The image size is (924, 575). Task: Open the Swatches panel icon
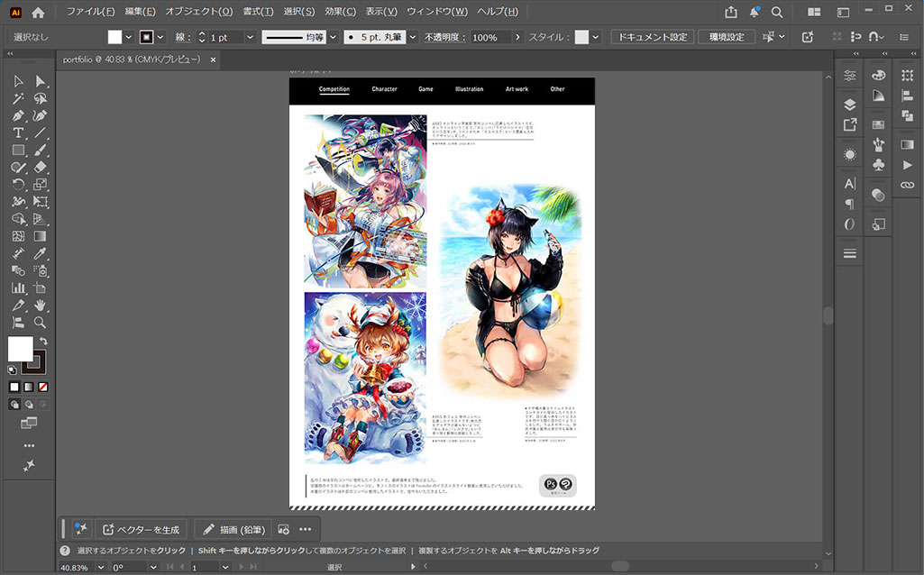click(879, 124)
